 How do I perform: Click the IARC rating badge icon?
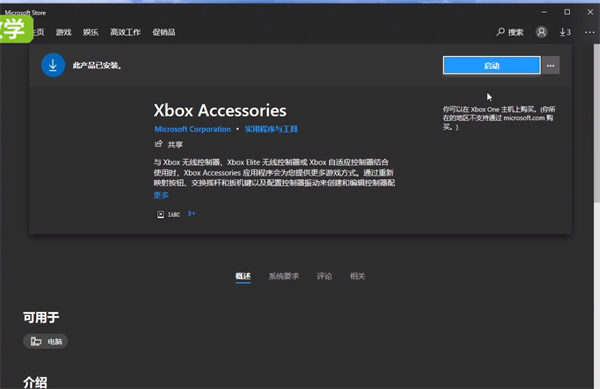(160, 215)
